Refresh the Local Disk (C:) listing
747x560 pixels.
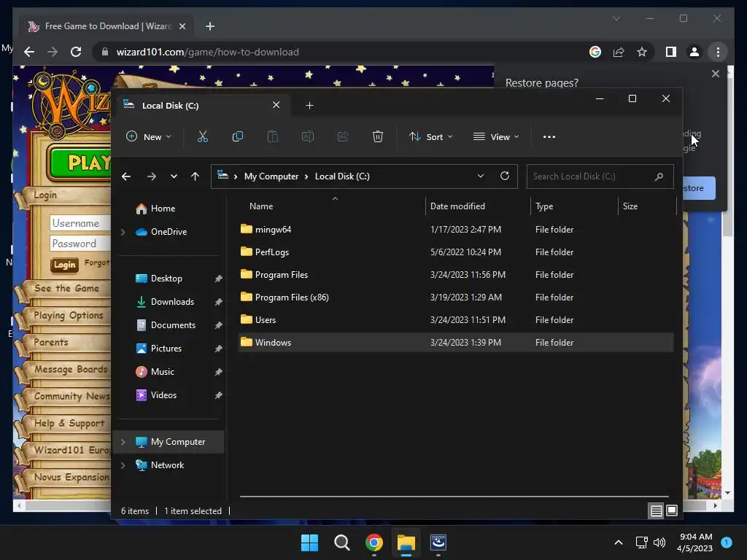coord(505,176)
